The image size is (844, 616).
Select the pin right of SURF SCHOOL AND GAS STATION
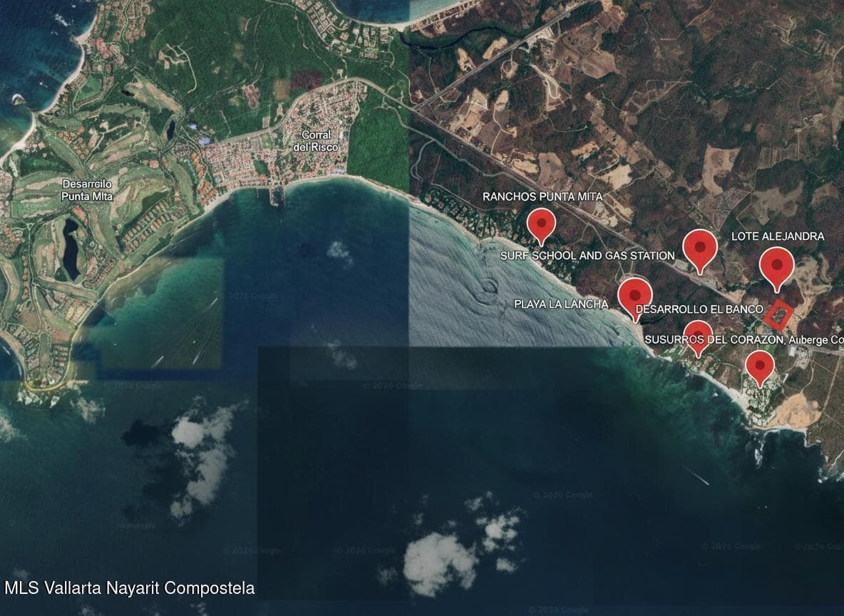coord(700,251)
